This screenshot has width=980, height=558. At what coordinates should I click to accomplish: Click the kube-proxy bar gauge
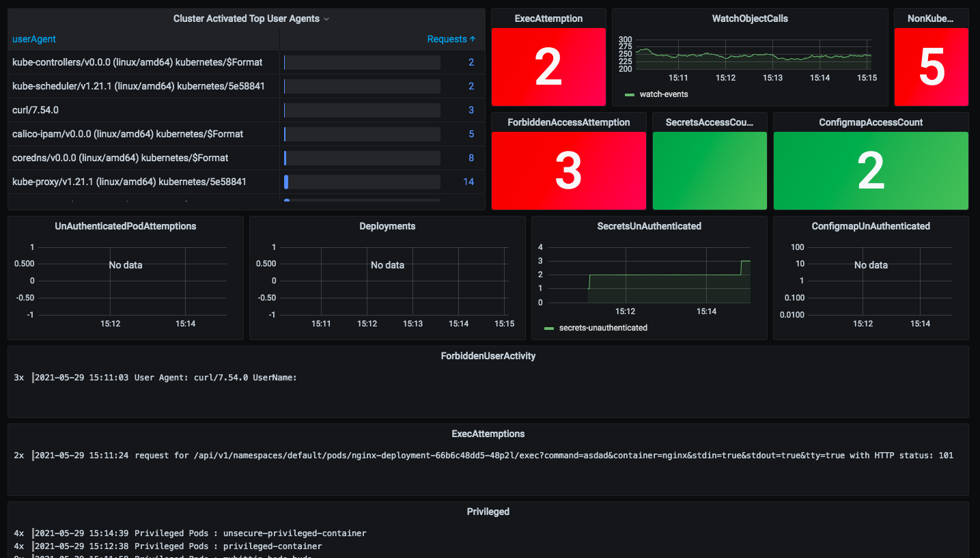click(361, 182)
